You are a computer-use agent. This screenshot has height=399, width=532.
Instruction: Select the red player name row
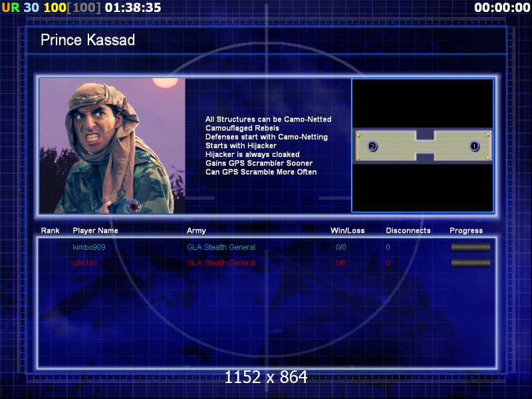tap(85, 263)
